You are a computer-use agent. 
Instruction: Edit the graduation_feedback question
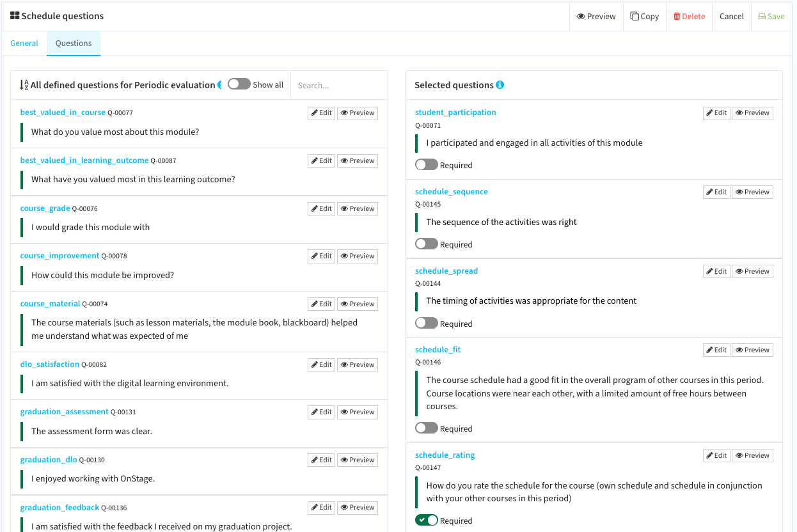321,508
